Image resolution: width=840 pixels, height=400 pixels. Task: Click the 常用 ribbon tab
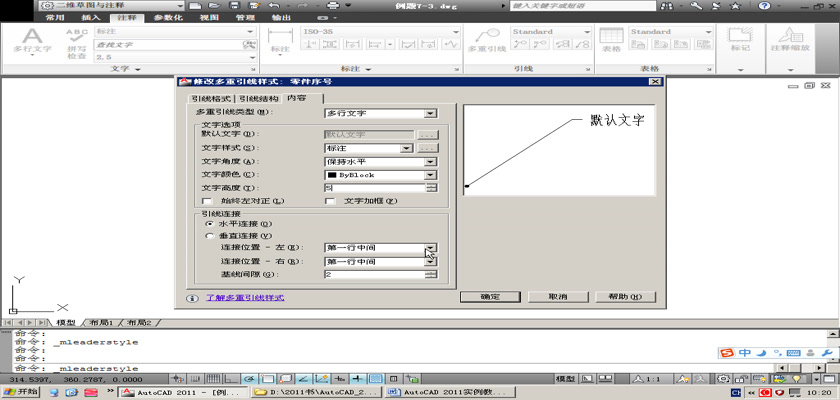pyautogui.click(x=55, y=17)
